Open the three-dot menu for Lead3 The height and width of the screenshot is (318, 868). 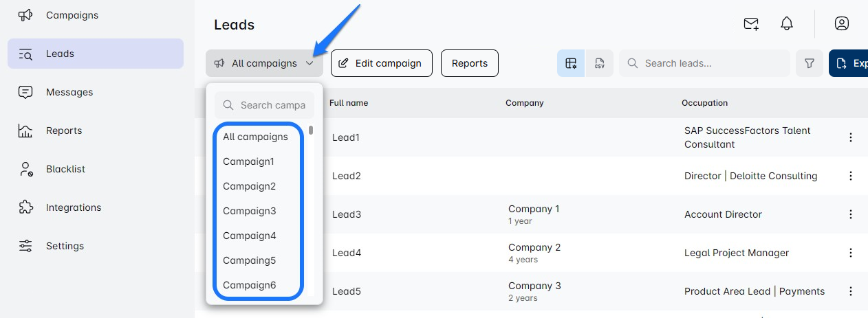tap(850, 214)
